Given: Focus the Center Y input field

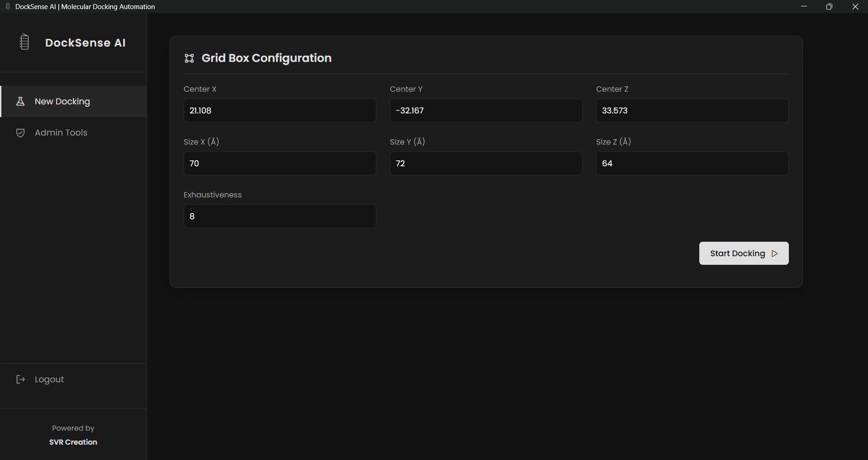Looking at the screenshot, I should [486, 110].
